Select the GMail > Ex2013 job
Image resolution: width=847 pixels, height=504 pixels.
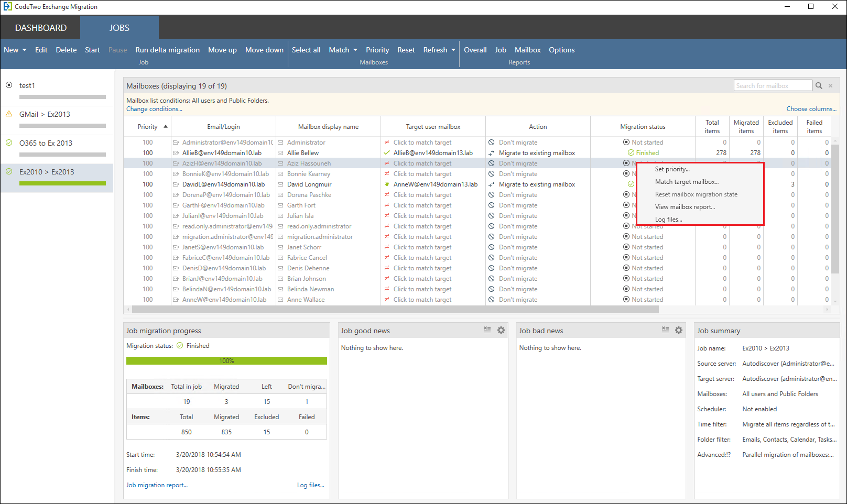(x=57, y=120)
